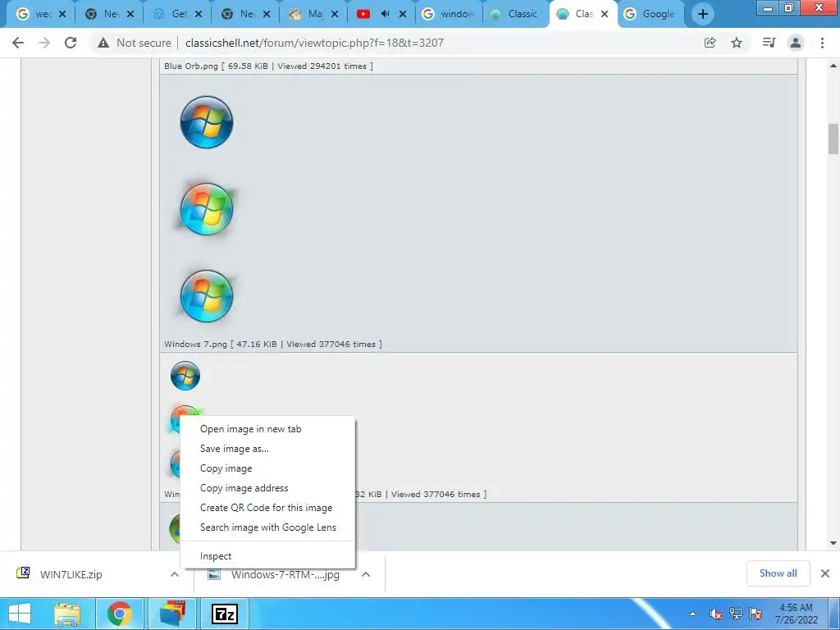Click the scrollbar down arrow
Image resolution: width=840 pixels, height=630 pixels.
(x=833, y=543)
